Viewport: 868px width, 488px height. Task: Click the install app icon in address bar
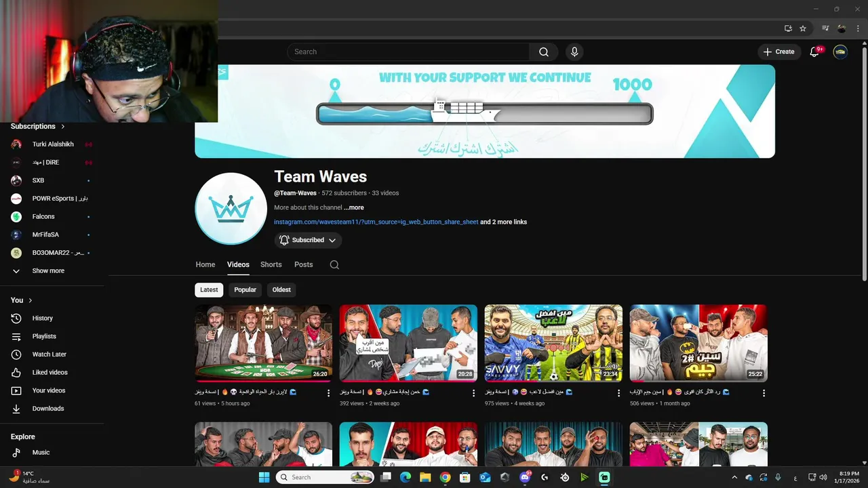(x=788, y=28)
